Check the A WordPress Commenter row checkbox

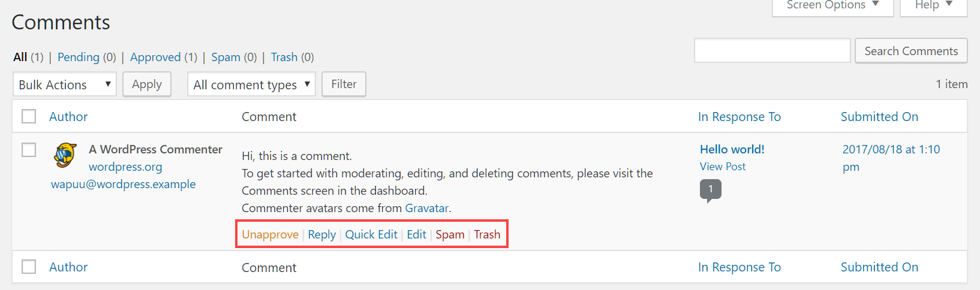(x=29, y=149)
